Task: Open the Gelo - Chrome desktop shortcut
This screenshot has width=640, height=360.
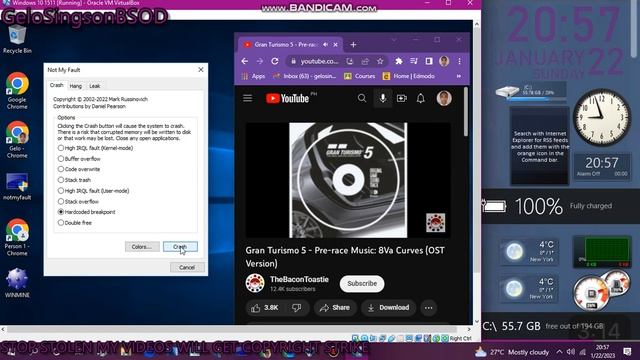Action: point(17,140)
